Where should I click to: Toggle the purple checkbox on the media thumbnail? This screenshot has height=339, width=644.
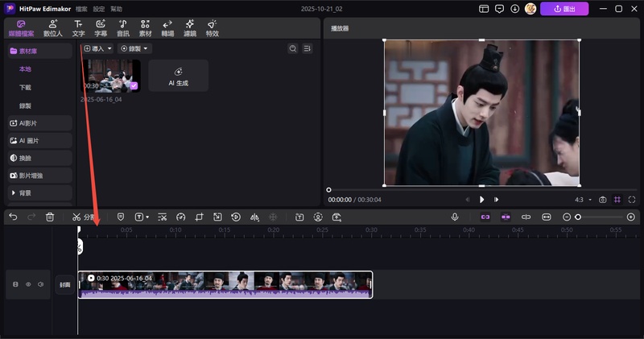coord(134,85)
